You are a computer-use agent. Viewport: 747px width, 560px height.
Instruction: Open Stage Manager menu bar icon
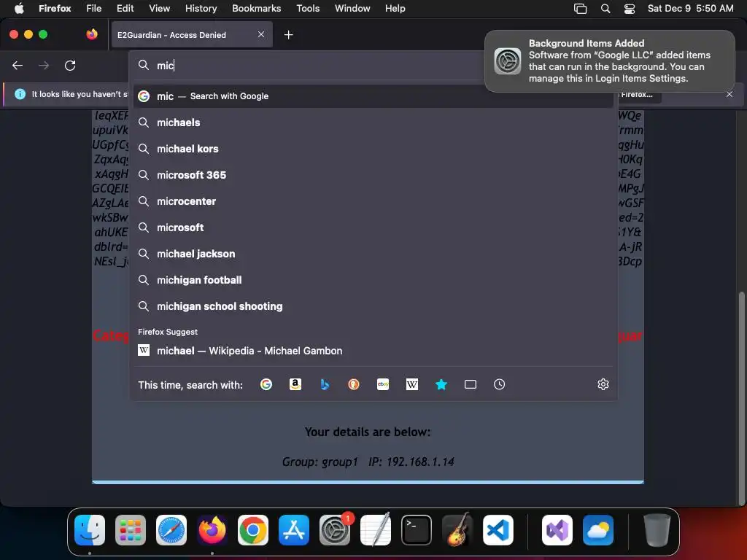point(580,8)
